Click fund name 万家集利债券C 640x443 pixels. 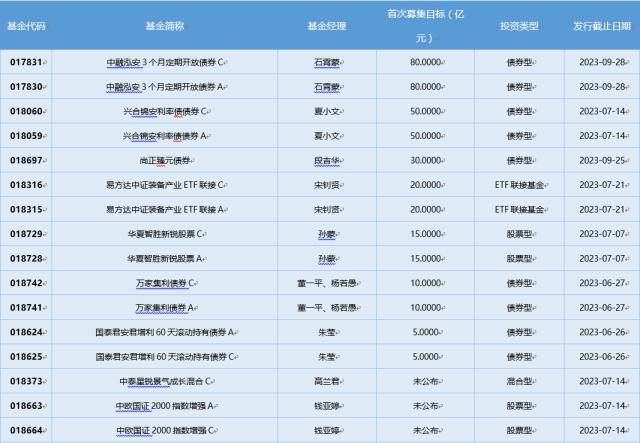point(165,283)
